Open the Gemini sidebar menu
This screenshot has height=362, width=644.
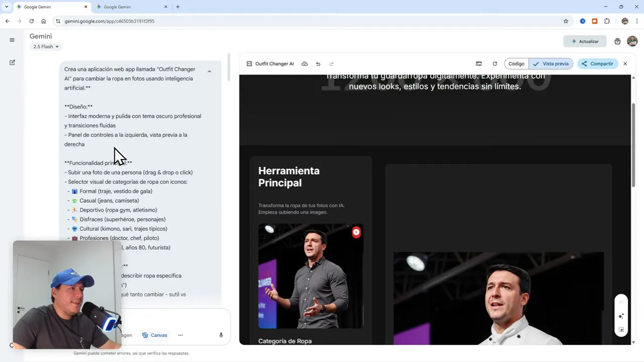tap(12, 40)
